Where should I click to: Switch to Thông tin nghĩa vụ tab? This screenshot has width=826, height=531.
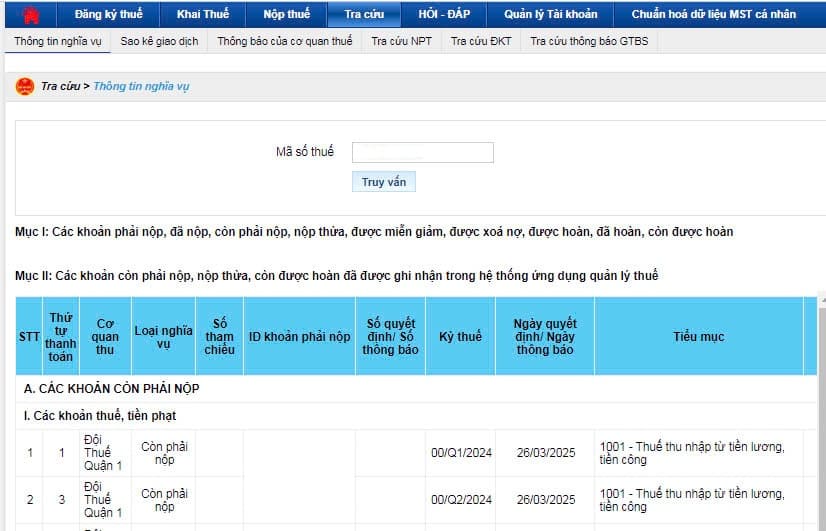pos(57,41)
